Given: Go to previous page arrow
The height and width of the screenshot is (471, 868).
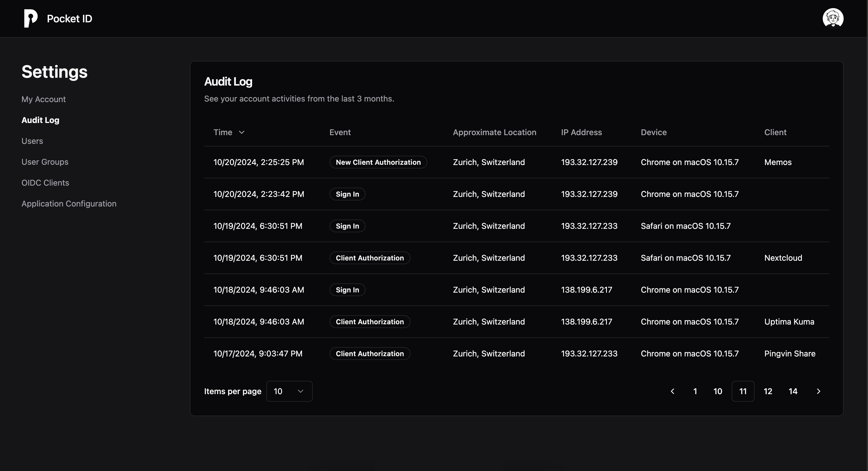Looking at the screenshot, I should pos(672,391).
